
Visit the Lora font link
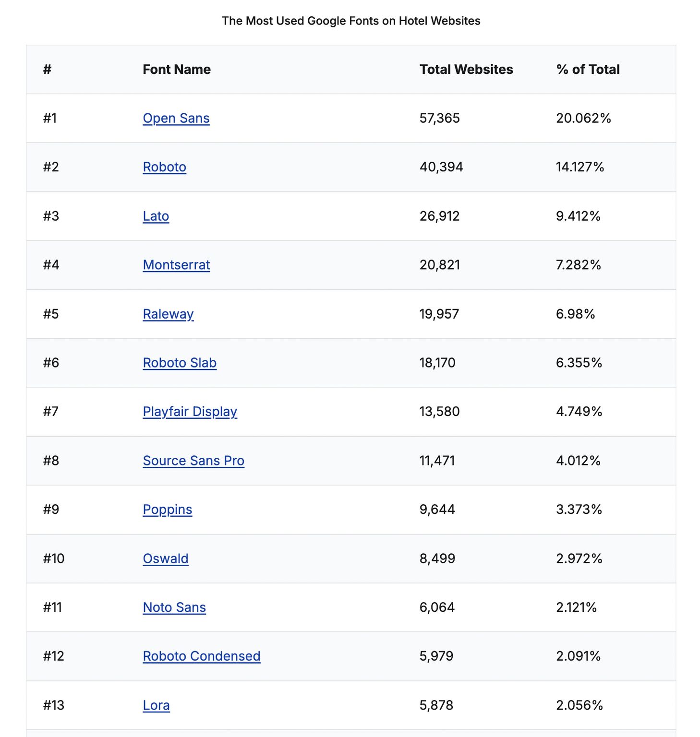pyautogui.click(x=157, y=705)
